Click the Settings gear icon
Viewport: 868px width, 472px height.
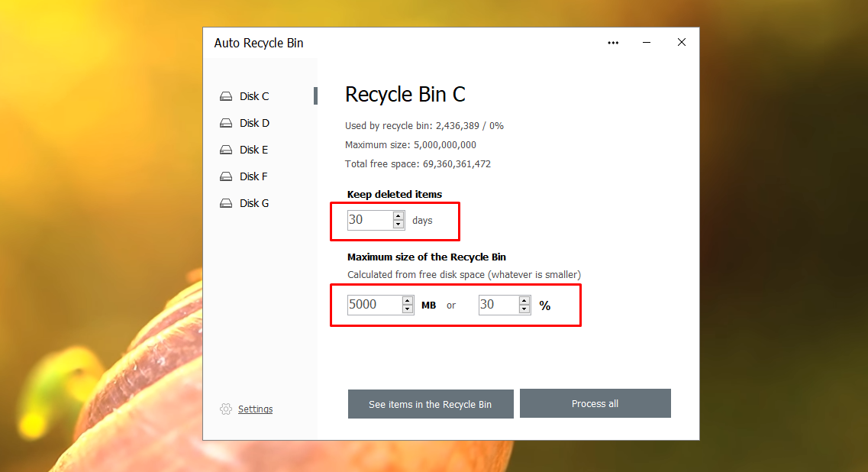(225, 409)
